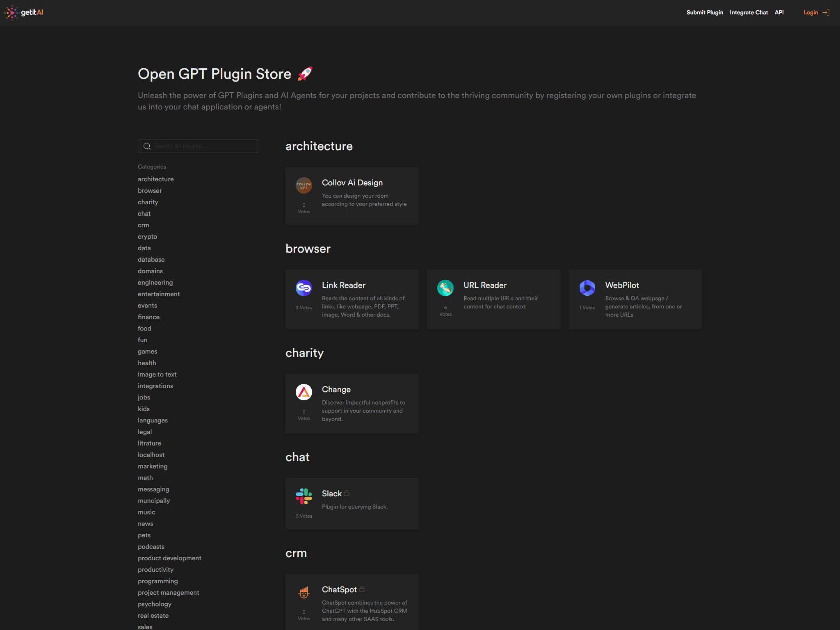Click the rocket emoji in heading
This screenshot has width=840, height=630.
305,74
